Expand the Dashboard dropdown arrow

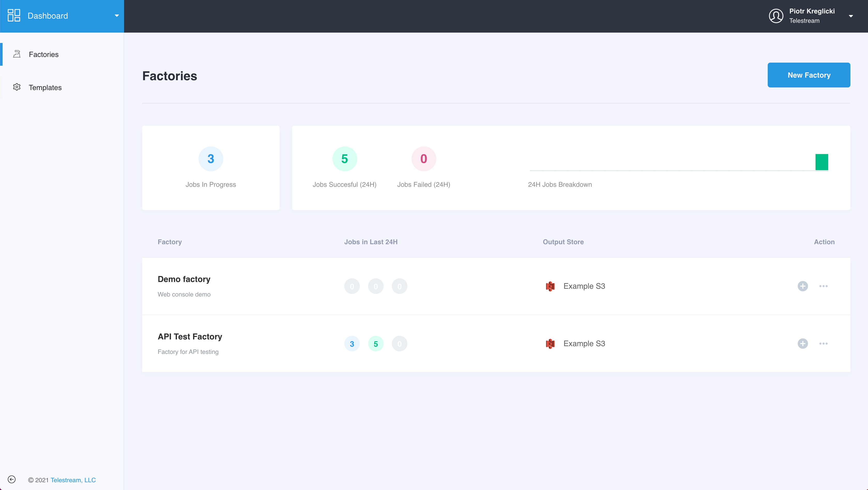point(117,16)
